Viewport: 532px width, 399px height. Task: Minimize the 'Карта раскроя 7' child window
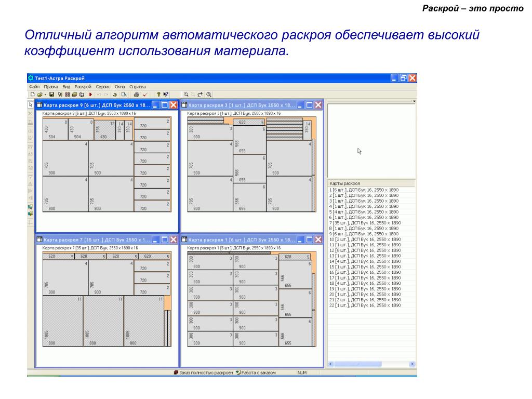pyautogui.click(x=155, y=240)
